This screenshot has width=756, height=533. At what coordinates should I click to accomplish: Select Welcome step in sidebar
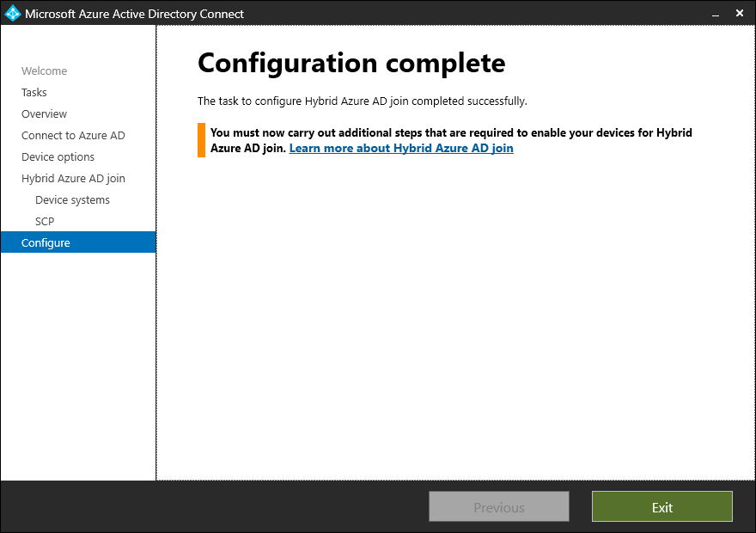click(45, 70)
